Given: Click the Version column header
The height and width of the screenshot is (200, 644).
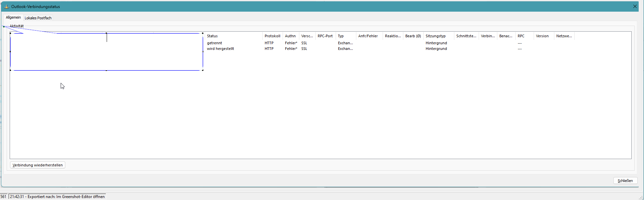Looking at the screenshot, I should [544, 36].
